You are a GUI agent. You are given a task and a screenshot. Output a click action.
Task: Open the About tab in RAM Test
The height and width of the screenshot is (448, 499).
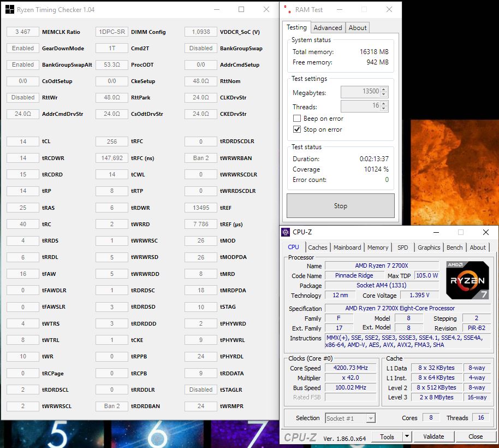358,28
